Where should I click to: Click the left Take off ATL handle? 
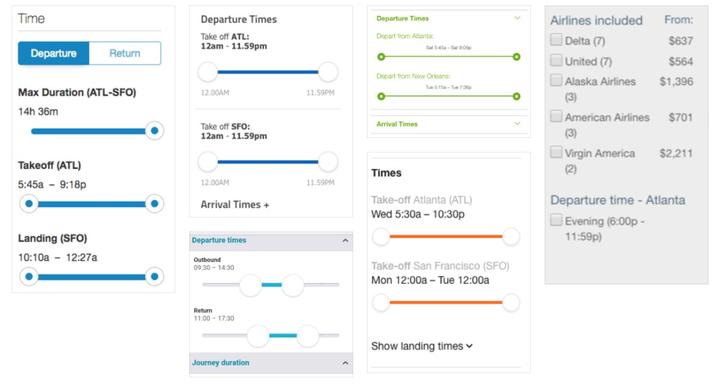208,72
